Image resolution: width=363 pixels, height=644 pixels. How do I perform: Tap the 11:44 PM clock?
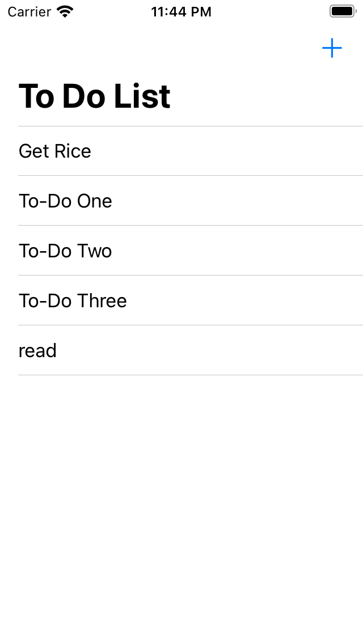pos(181,12)
